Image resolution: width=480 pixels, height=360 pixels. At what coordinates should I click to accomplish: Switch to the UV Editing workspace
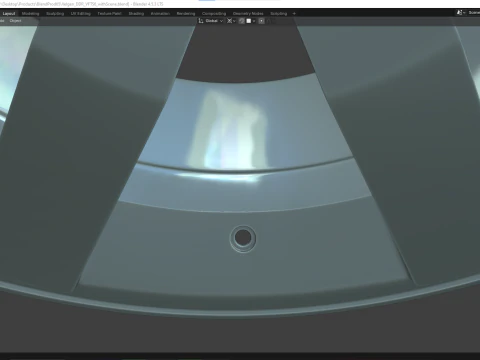click(x=81, y=14)
